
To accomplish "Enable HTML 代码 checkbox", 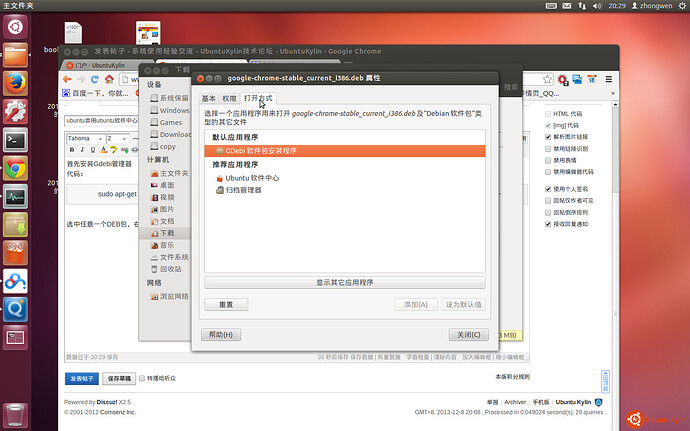I will (548, 114).
